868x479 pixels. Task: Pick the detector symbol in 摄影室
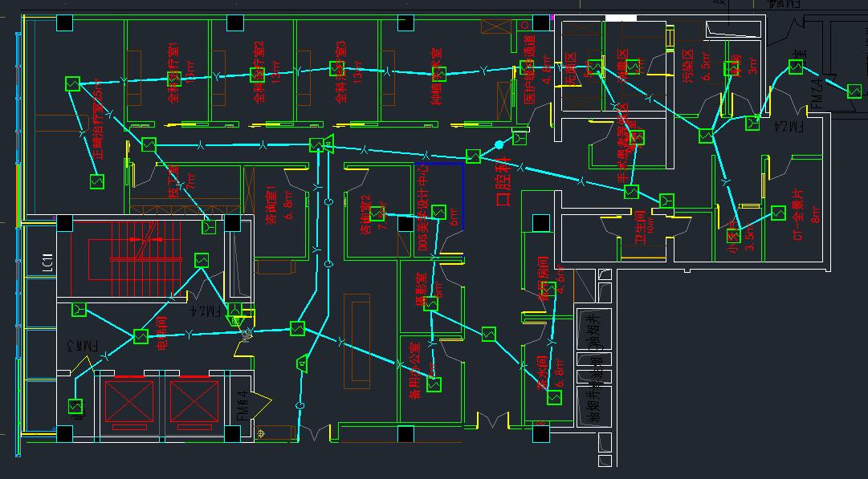(431, 303)
